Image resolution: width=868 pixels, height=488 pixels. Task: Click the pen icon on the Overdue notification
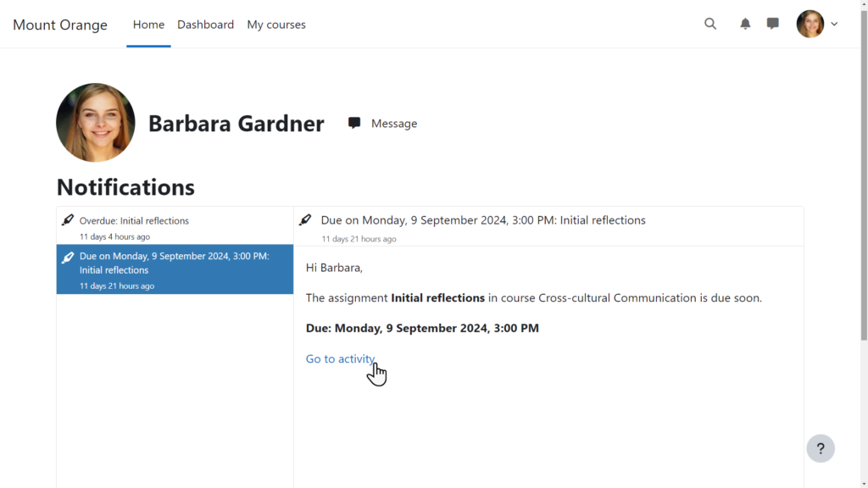coord(68,219)
